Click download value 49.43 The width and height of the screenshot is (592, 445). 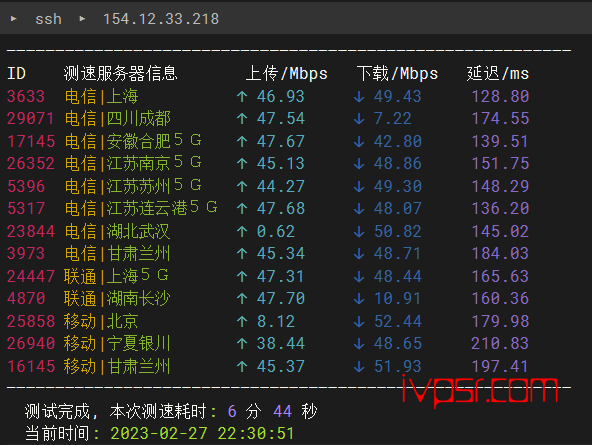coord(398,96)
